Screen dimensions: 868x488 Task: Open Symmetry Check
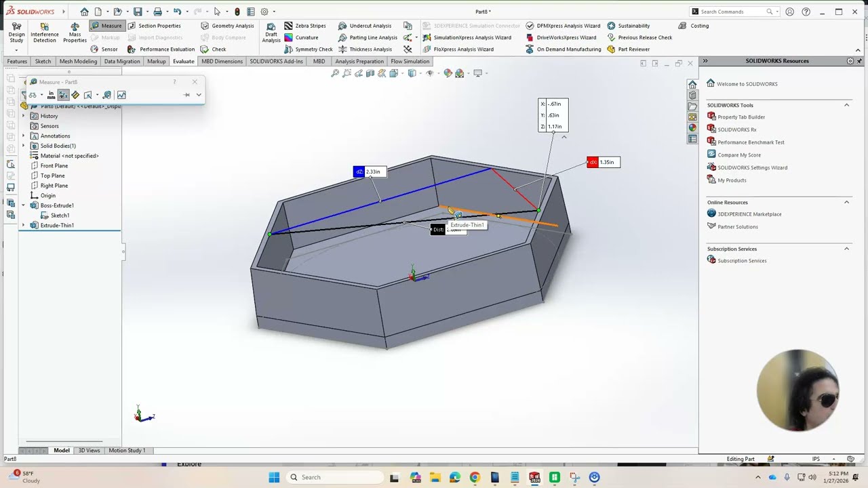coord(309,49)
